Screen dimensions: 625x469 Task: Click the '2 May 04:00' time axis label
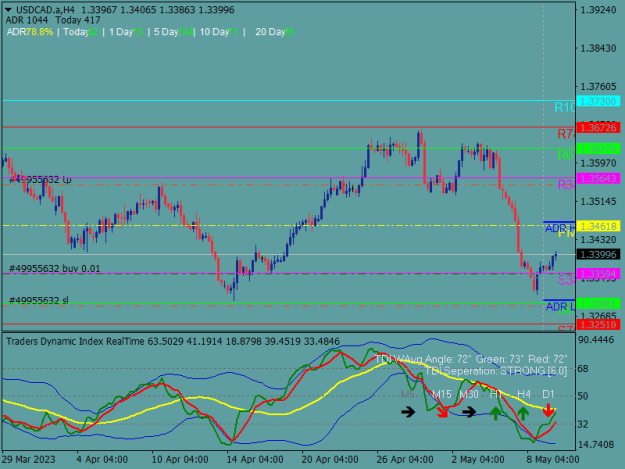click(x=478, y=459)
